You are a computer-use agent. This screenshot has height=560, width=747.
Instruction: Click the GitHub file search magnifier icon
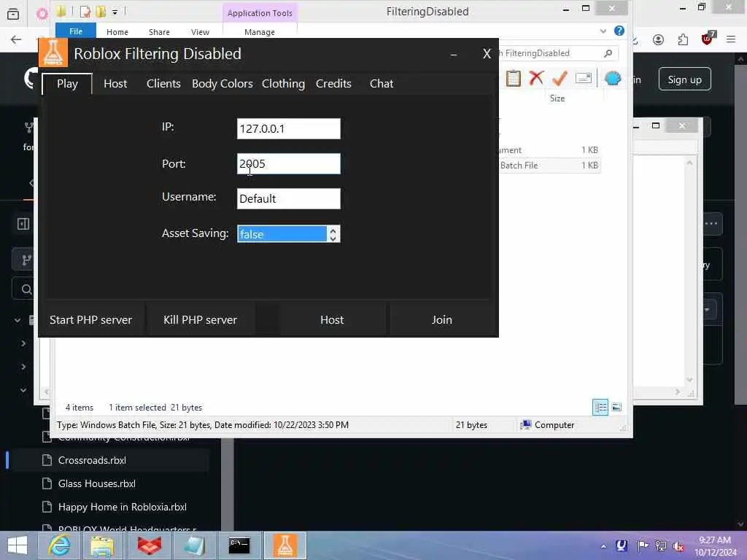26,289
